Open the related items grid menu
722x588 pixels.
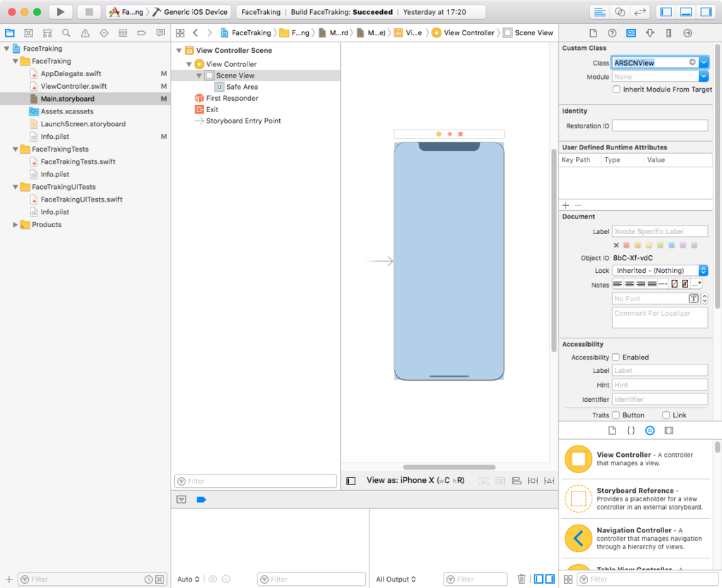pos(180,33)
